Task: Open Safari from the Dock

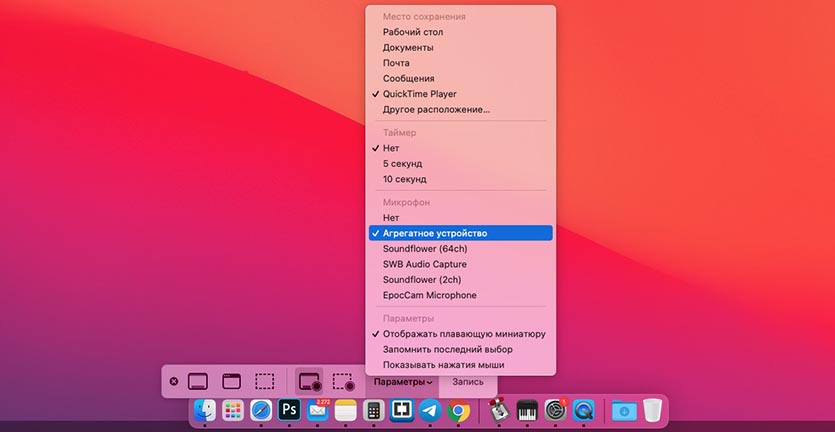Action: click(x=261, y=410)
